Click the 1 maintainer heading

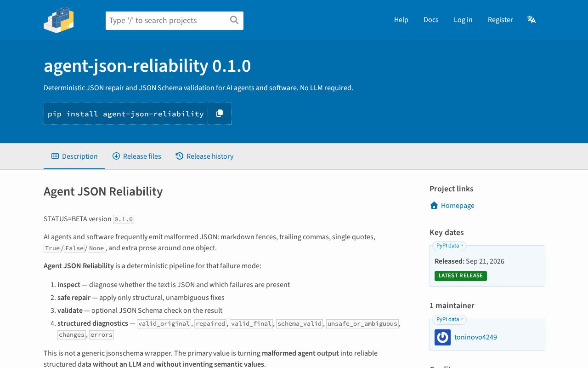click(452, 305)
